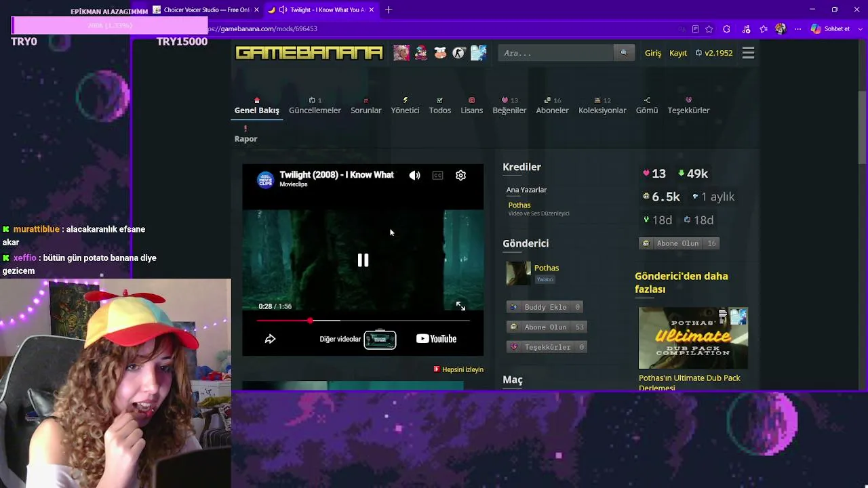The height and width of the screenshot is (488, 868).
Task: Open the Sohbet et Copilot button
Action: coord(830,29)
